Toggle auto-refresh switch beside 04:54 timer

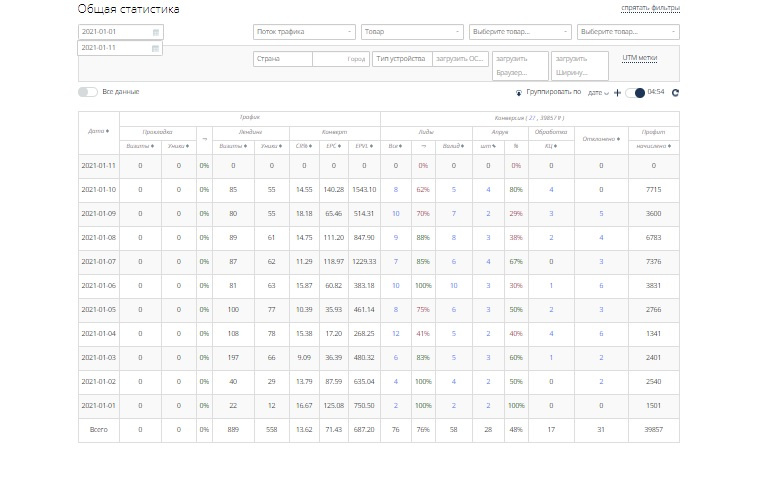coord(635,93)
